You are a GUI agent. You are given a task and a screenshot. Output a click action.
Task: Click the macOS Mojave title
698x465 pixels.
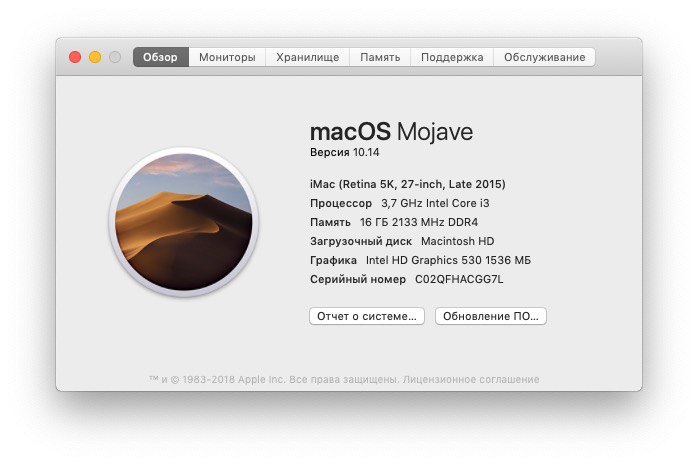(391, 132)
